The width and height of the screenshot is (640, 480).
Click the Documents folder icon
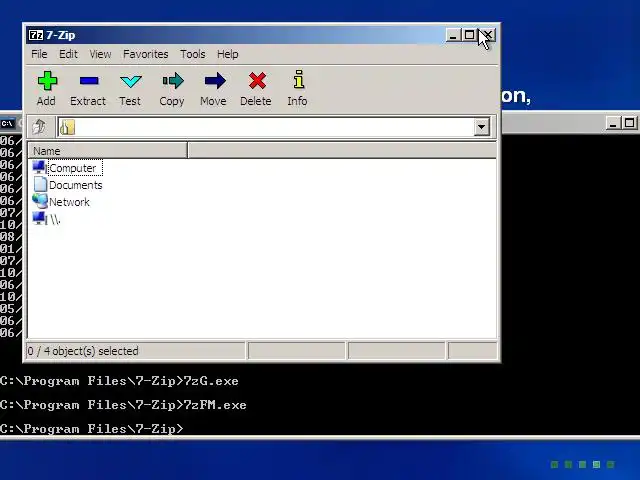pos(40,184)
